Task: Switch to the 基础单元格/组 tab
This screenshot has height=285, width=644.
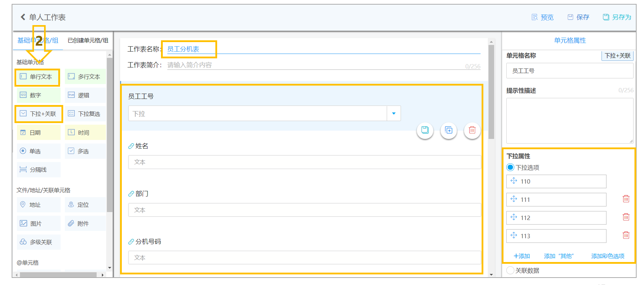Action: [x=38, y=40]
